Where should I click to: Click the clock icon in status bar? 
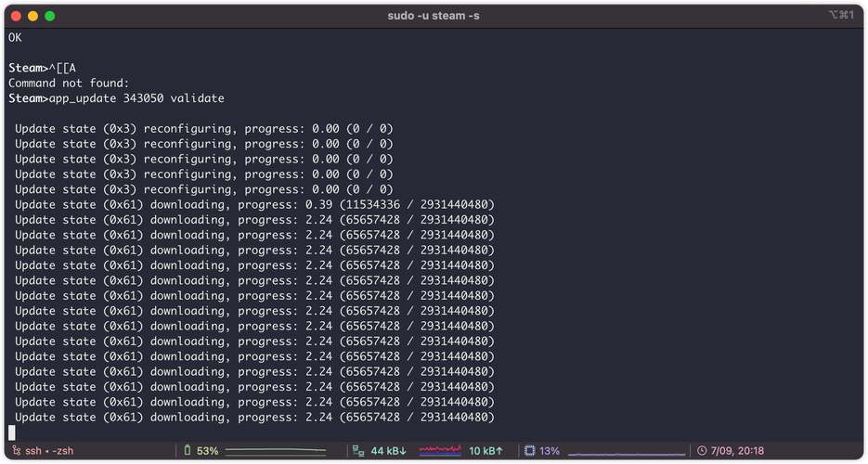701,451
